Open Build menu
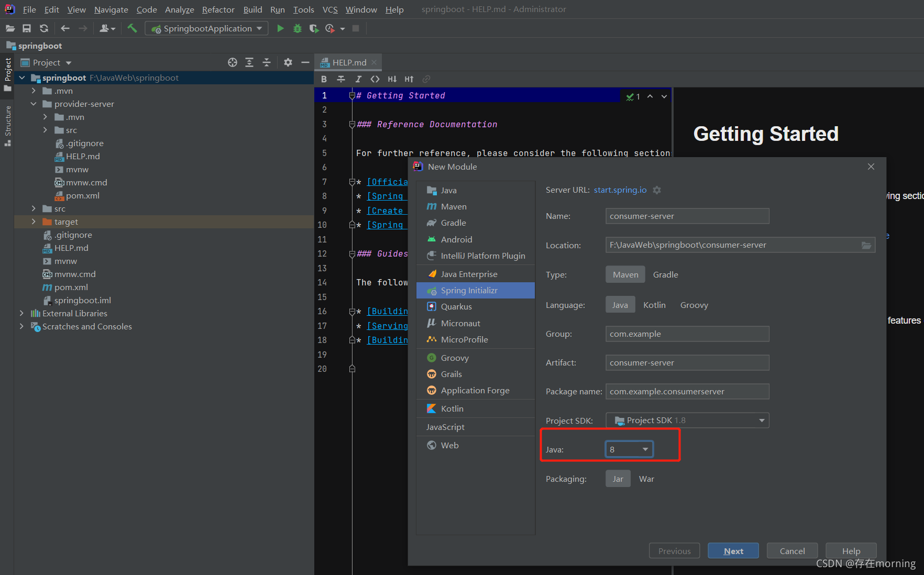The width and height of the screenshot is (924, 575). pyautogui.click(x=252, y=9)
